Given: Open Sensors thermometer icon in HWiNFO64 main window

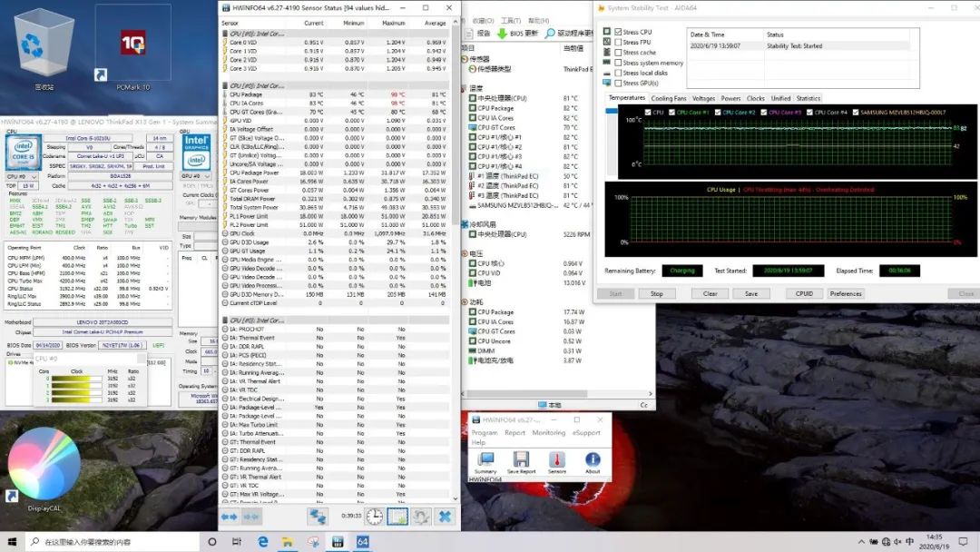Looking at the screenshot, I should point(557,463).
